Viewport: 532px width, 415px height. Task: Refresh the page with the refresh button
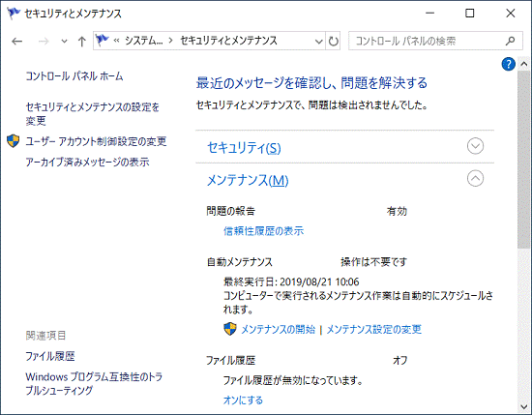coord(333,42)
